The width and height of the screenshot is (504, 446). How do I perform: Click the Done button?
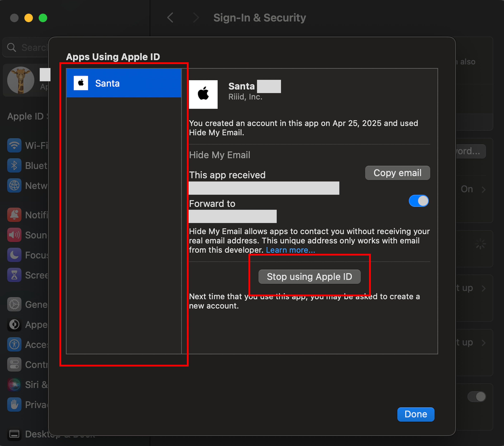tap(416, 414)
